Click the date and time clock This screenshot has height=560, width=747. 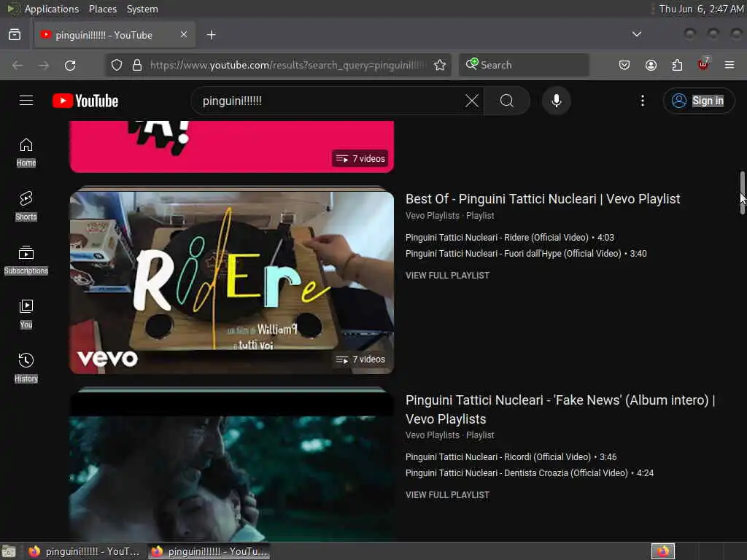tap(701, 9)
